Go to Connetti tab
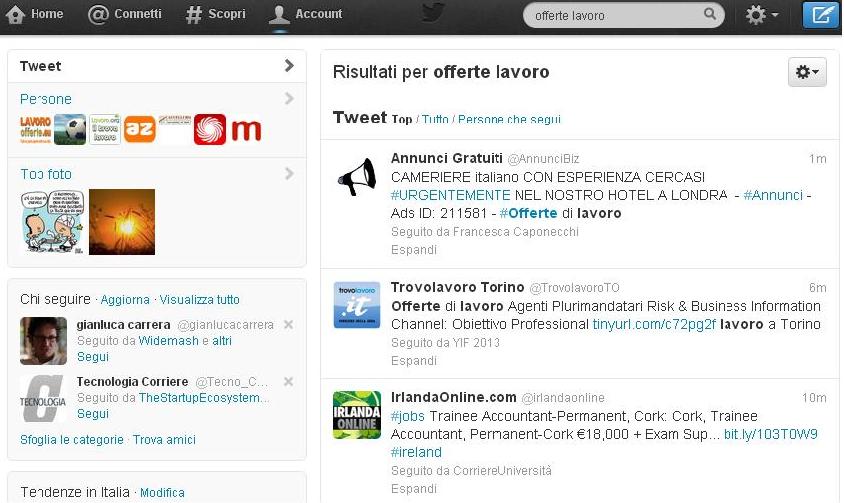 [125, 14]
